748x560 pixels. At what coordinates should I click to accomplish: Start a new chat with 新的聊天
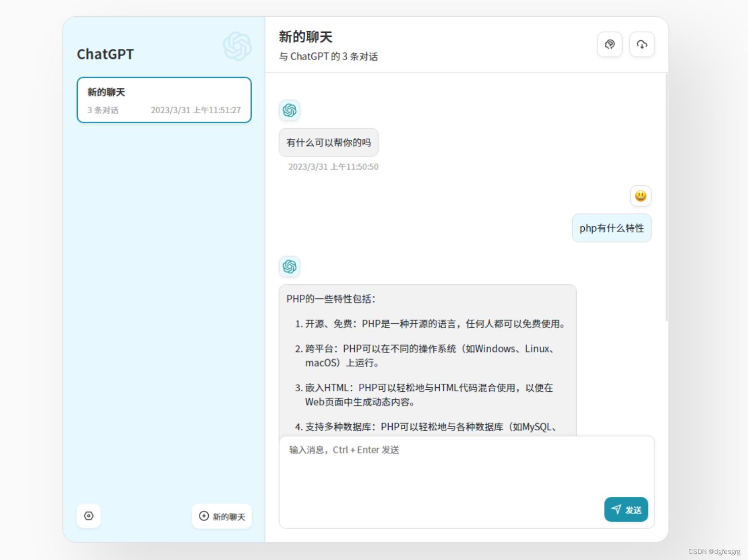coord(221,516)
